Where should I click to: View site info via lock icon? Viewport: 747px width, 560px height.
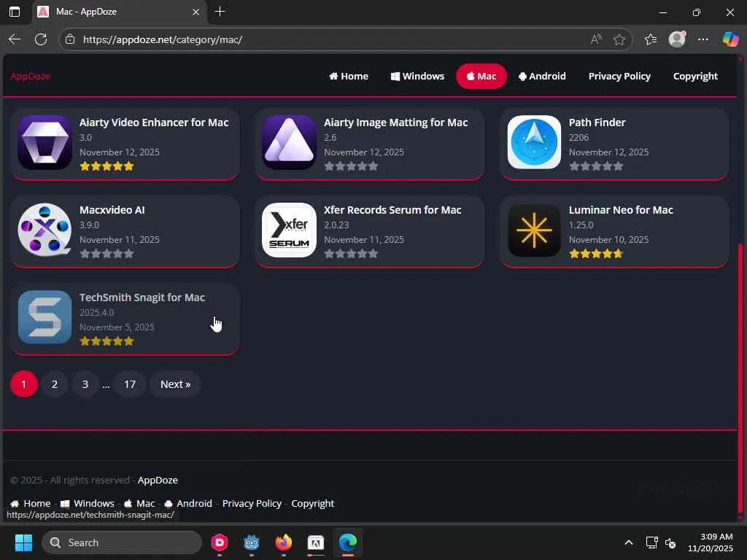70,39
